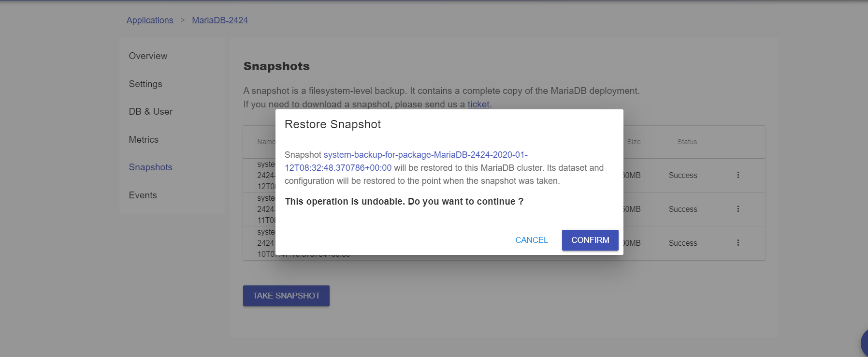Screen dimensions: 868x357
Task: Open the first snapshot row's three-dot menu
Action: (x=738, y=175)
